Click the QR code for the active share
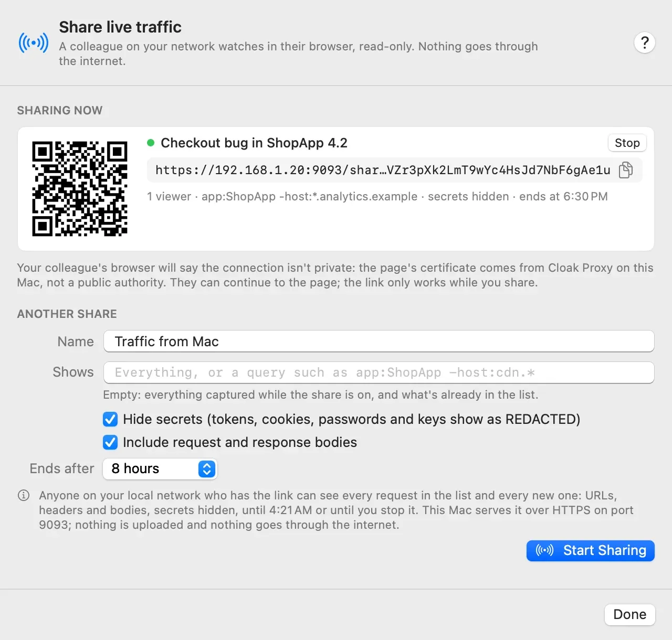This screenshot has width=672, height=640. tap(80, 189)
